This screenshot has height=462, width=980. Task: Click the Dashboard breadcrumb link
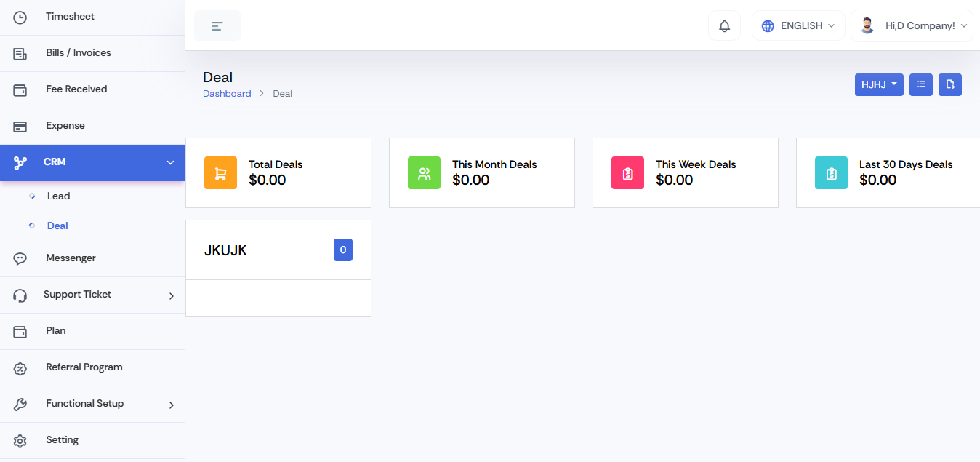coord(227,94)
